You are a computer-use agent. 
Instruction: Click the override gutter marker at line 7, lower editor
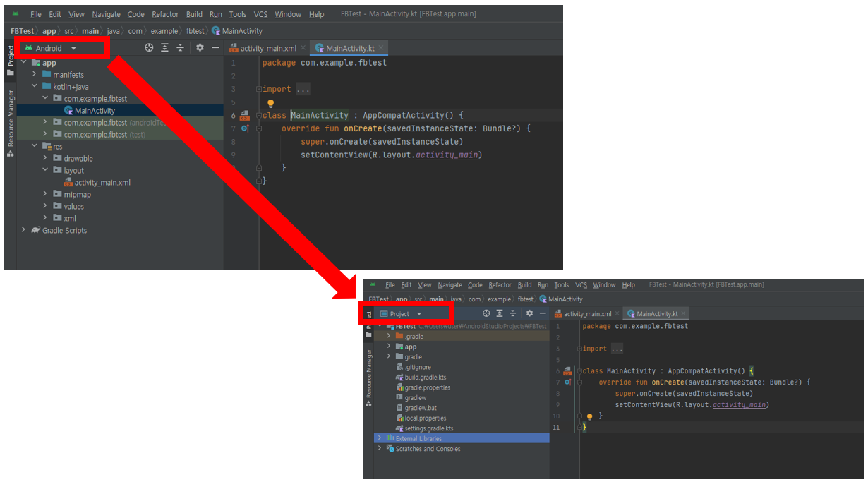pyautogui.click(x=567, y=382)
